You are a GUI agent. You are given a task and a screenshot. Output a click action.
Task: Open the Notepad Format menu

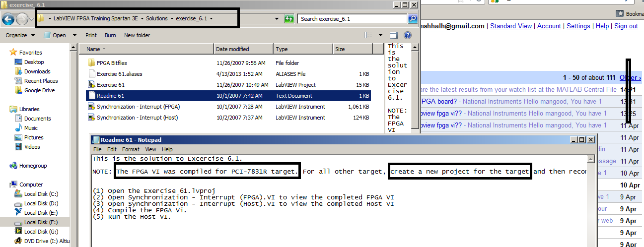[131, 149]
